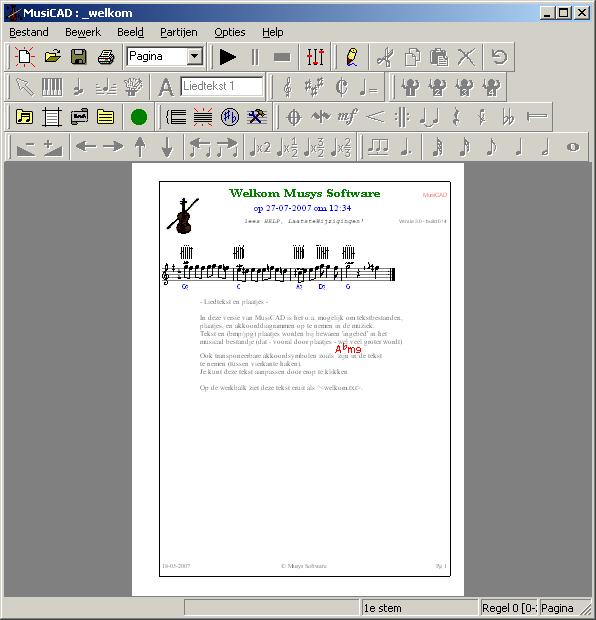This screenshot has height=620, width=596.
Task: Select the text tool letter A
Action: tap(166, 87)
